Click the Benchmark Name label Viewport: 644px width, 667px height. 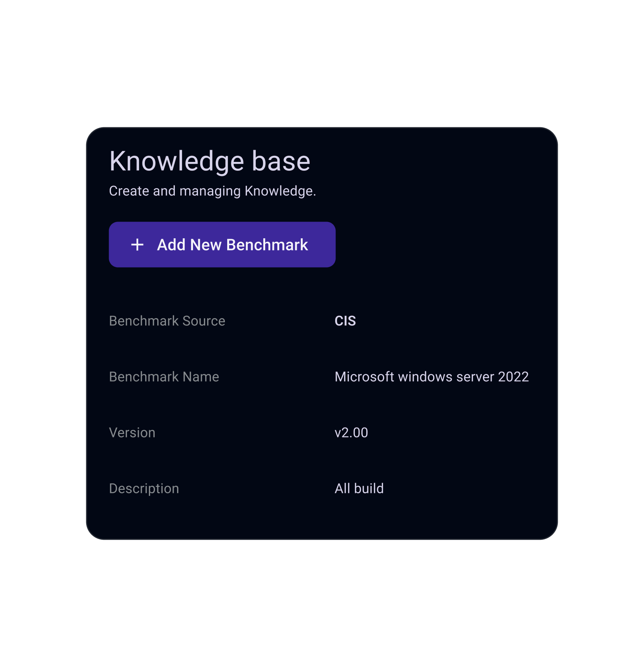click(x=164, y=377)
